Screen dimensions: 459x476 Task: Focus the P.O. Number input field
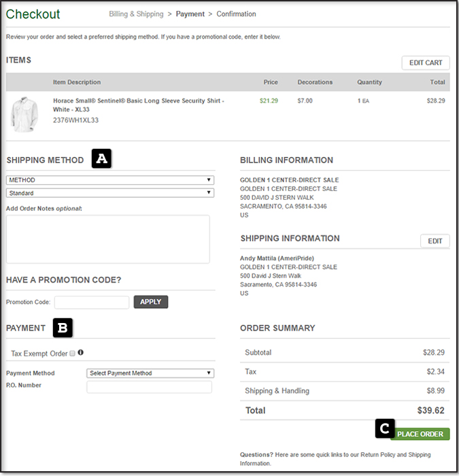click(x=149, y=387)
